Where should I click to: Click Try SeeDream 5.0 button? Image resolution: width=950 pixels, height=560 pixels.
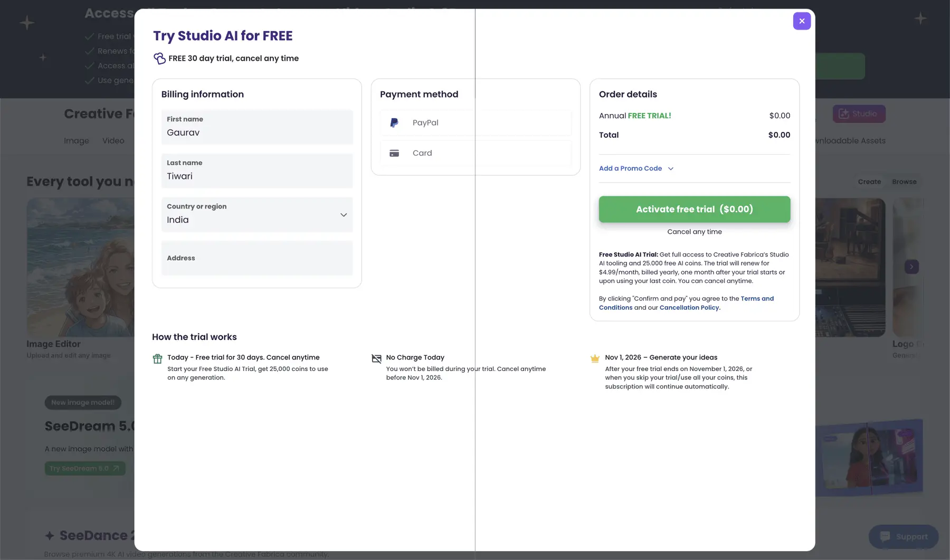(x=85, y=468)
